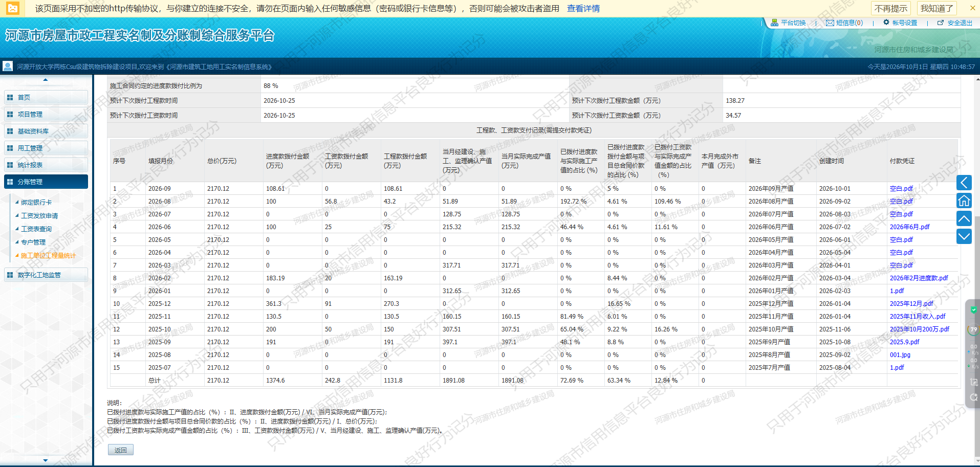
Task: Close the insecure http warning bar
Action: [972, 8]
